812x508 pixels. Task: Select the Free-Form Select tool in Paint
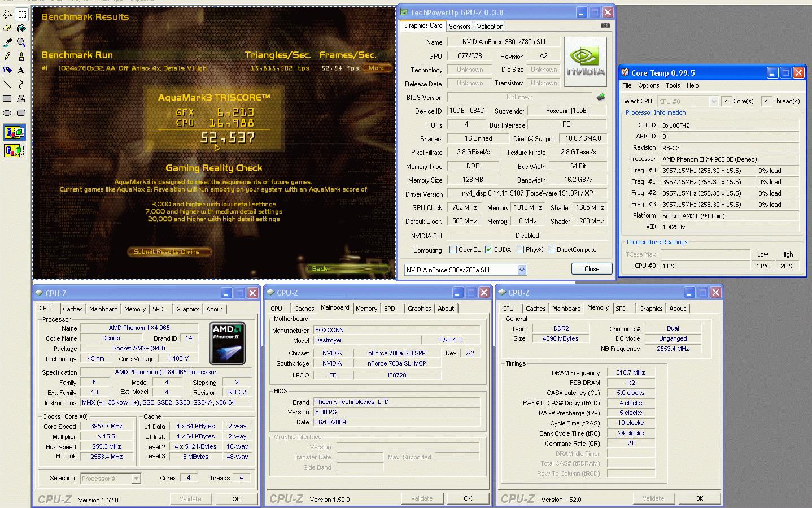tap(7, 14)
